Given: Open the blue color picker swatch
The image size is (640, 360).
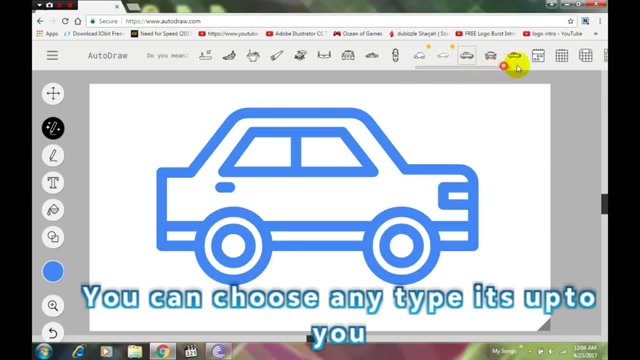Looking at the screenshot, I should click(53, 271).
